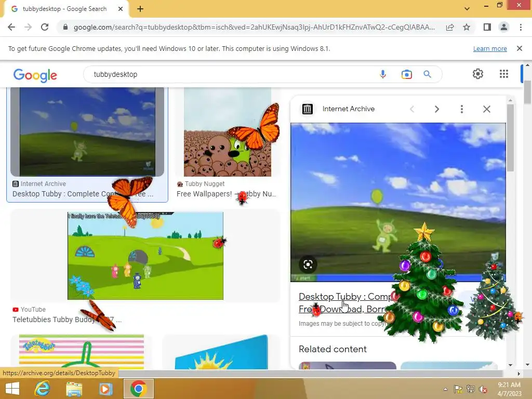Open site info via the lock icon
This screenshot has height=399, width=532.
point(65,27)
